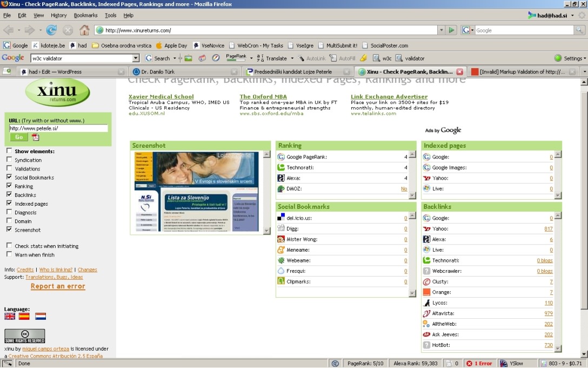Image resolution: width=588 pixels, height=368 pixels.
Task: Click the site screenshot thumbnail
Action: (x=197, y=192)
